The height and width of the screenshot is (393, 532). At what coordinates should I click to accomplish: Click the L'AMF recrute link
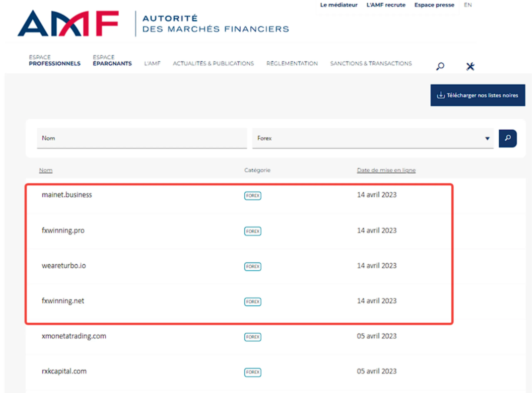[386, 5]
